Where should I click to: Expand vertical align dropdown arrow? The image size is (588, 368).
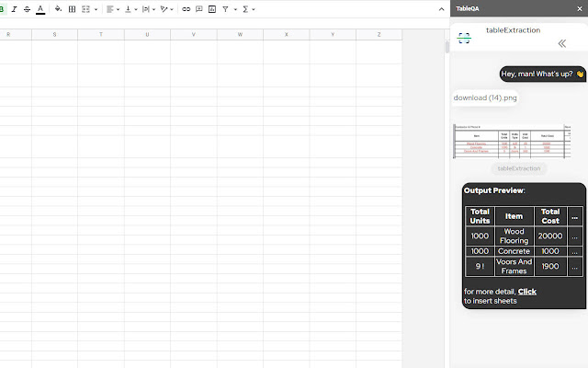click(136, 9)
